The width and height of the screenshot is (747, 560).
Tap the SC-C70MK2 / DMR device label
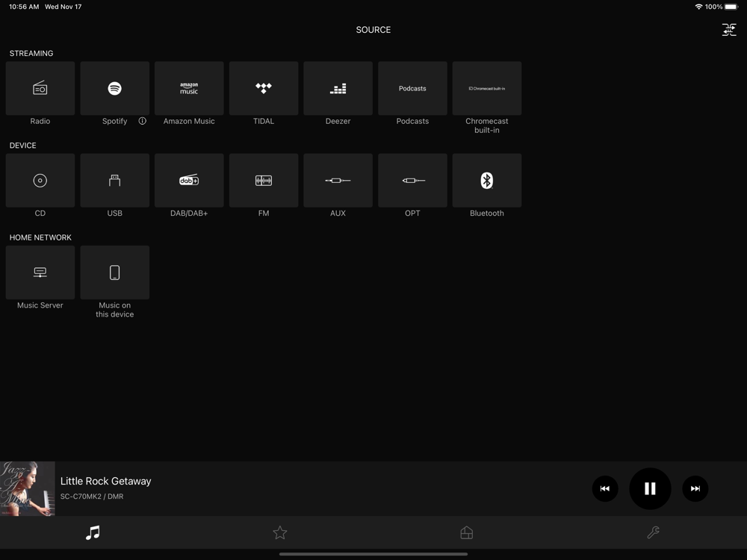click(x=92, y=497)
